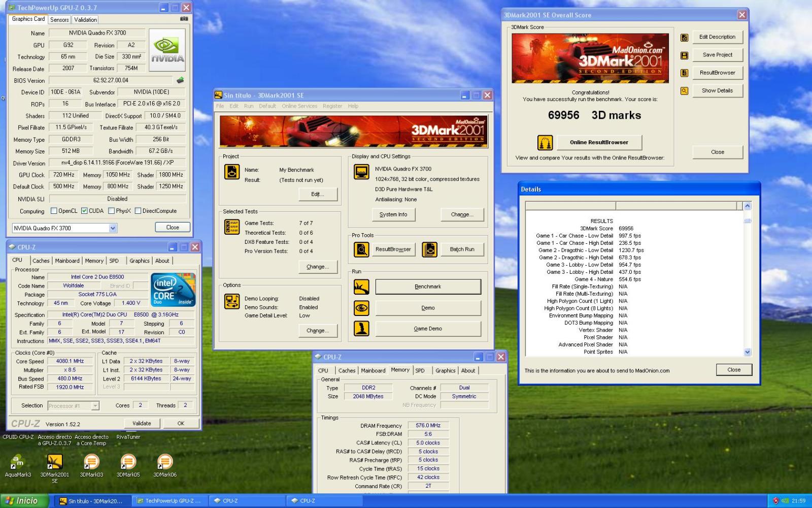Click the Save Project button
This screenshot has width=812, height=508.
[x=717, y=55]
